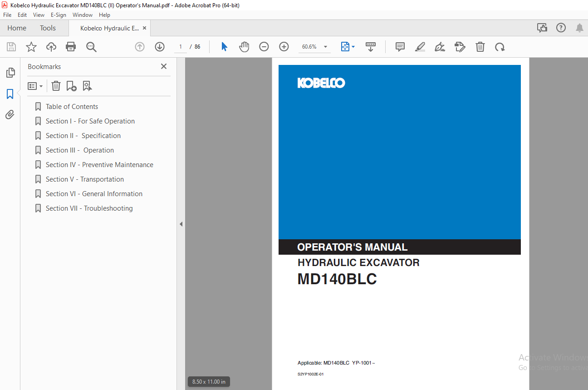
Task: Add a new bookmark icon
Action: (x=71, y=86)
